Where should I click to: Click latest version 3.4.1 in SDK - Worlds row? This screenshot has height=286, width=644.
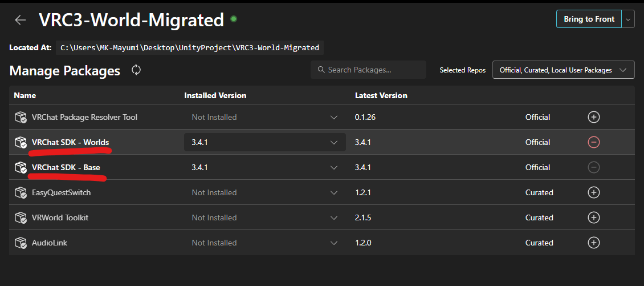point(363,142)
